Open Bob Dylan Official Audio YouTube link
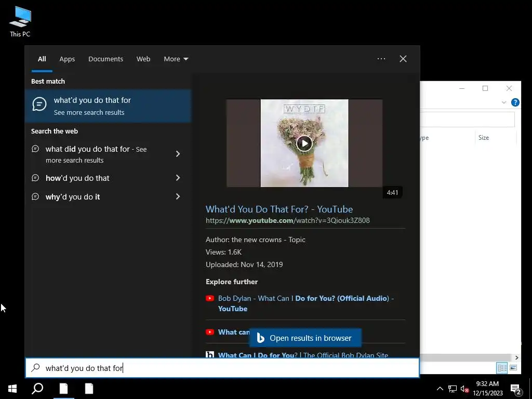Viewport: 532px width, 399px height. (305, 303)
